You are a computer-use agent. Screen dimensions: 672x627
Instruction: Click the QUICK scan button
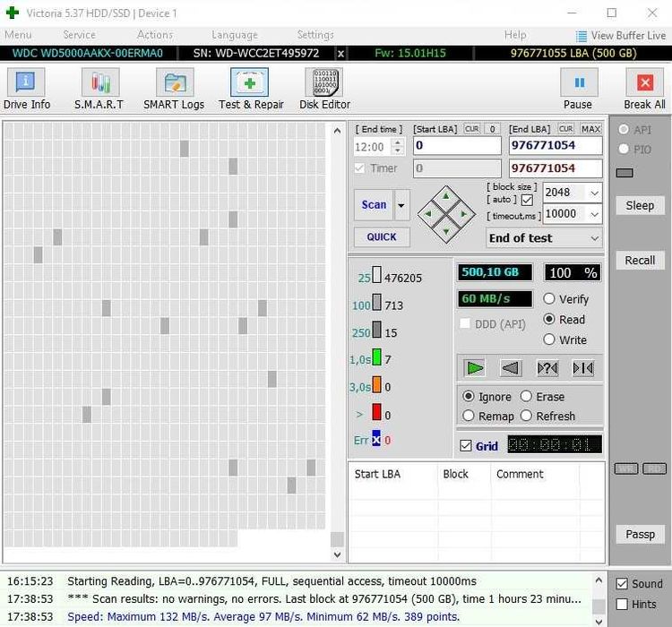point(382,237)
